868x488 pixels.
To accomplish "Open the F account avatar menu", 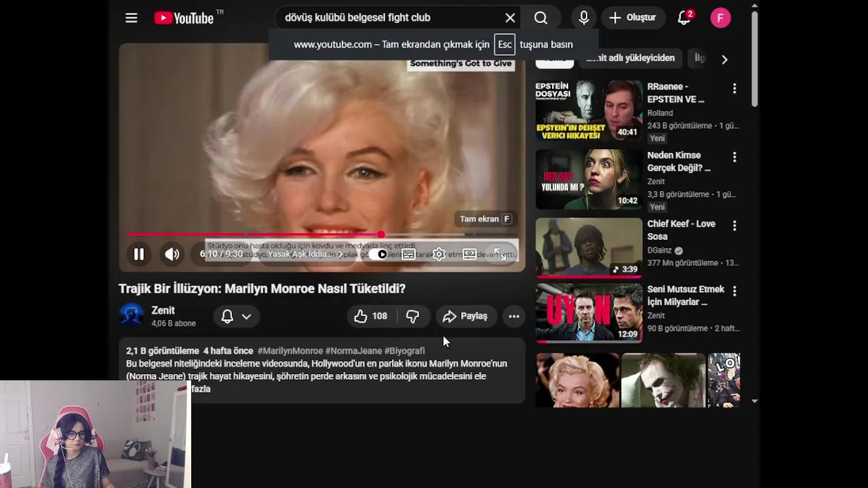I will pyautogui.click(x=720, y=18).
